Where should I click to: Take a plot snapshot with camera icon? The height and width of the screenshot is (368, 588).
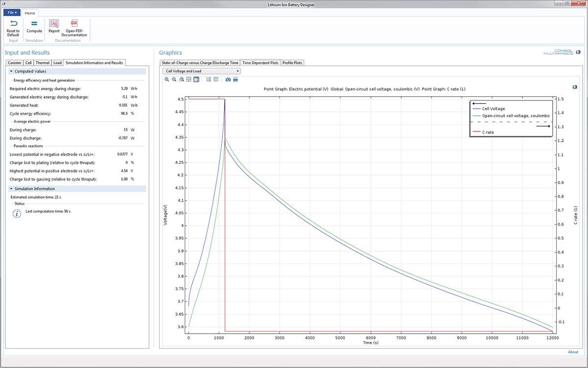click(x=228, y=79)
